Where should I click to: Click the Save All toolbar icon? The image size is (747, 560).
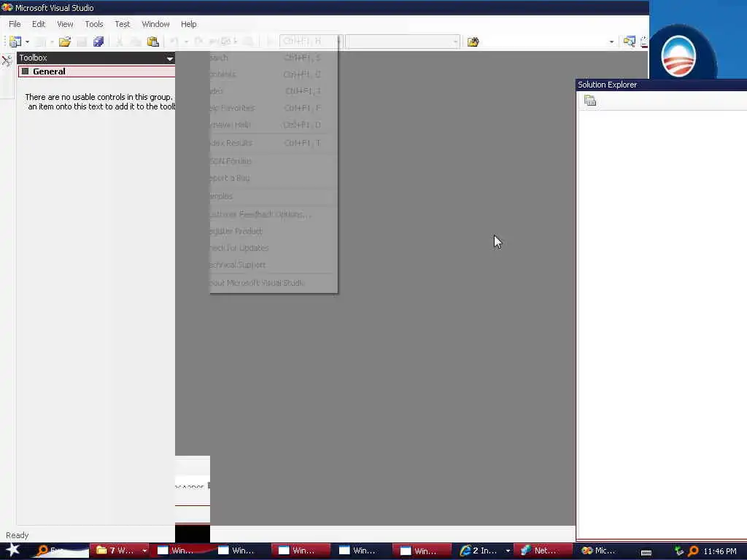(x=98, y=42)
